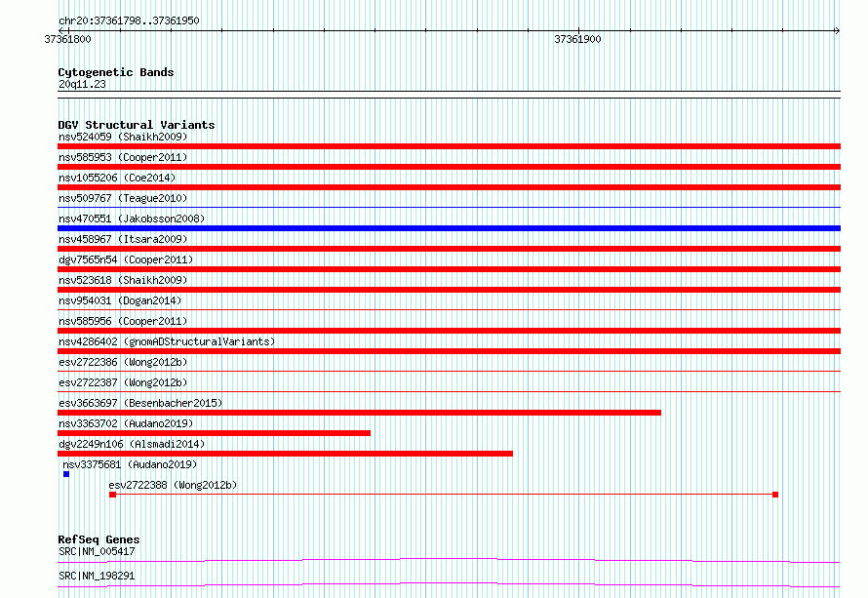Open the nsv3375681 (Audano2019) label
868x598 pixels.
coord(130,464)
